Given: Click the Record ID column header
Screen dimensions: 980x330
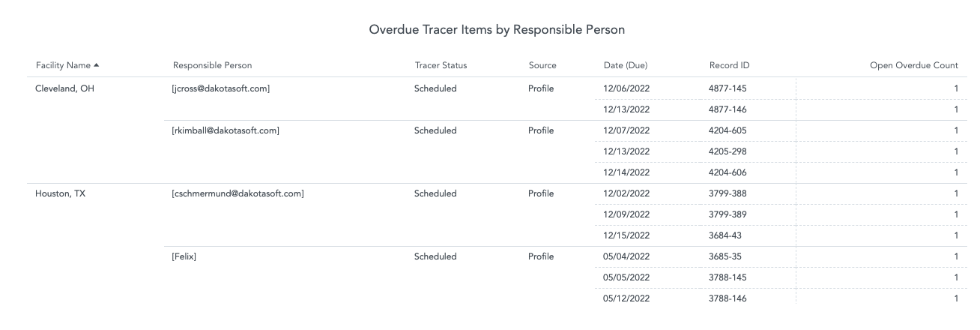Looking at the screenshot, I should point(729,65).
